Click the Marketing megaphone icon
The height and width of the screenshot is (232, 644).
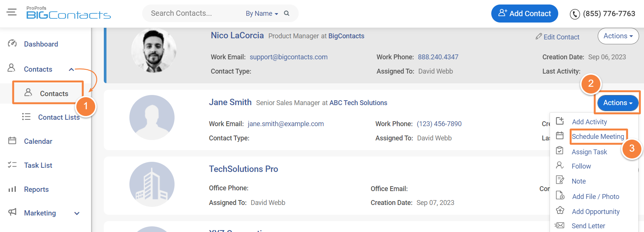(x=12, y=212)
